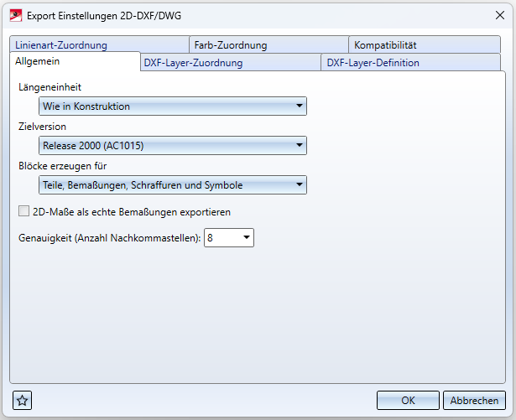This screenshot has height=420, width=516.
Task: Click the favorites star icon
Action: tap(22, 400)
